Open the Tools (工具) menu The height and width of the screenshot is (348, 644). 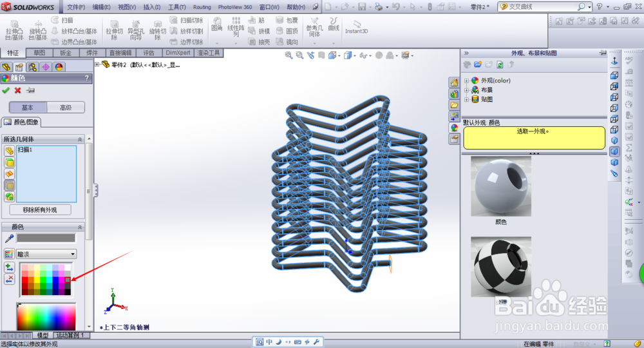[177, 7]
